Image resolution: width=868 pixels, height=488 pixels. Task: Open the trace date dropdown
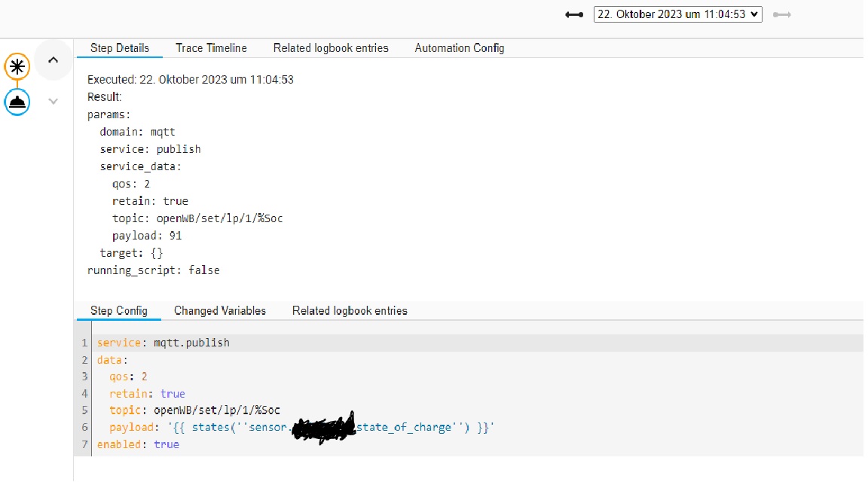click(x=677, y=14)
